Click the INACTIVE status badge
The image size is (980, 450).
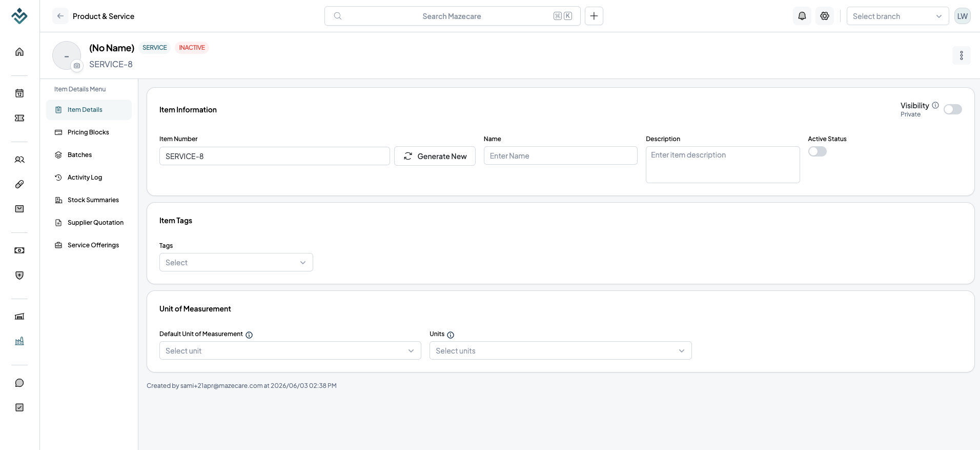click(x=192, y=48)
